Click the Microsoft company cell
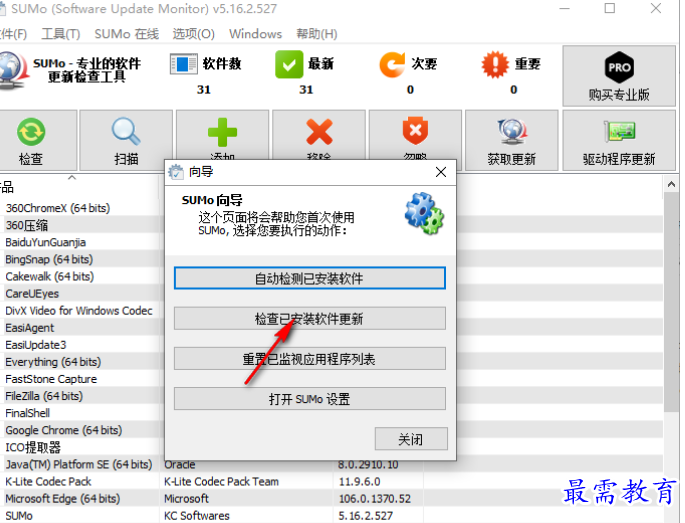 [186, 499]
